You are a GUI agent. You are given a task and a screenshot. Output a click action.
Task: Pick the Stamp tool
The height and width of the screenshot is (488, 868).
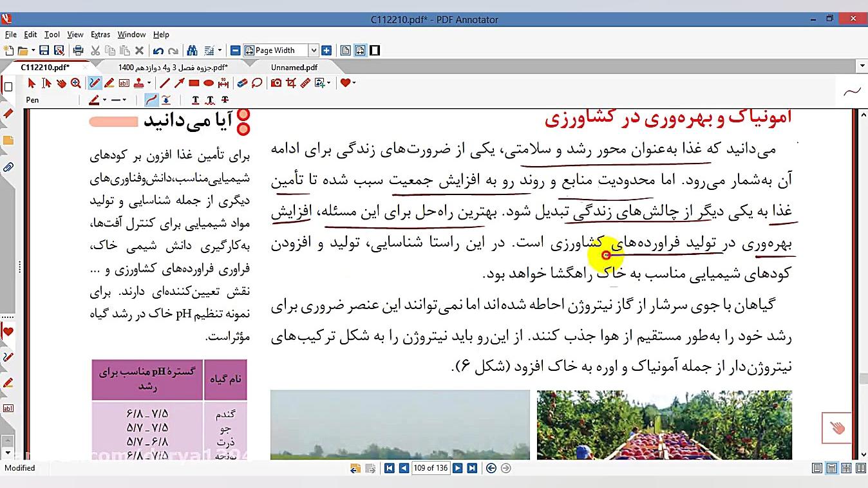[139, 82]
